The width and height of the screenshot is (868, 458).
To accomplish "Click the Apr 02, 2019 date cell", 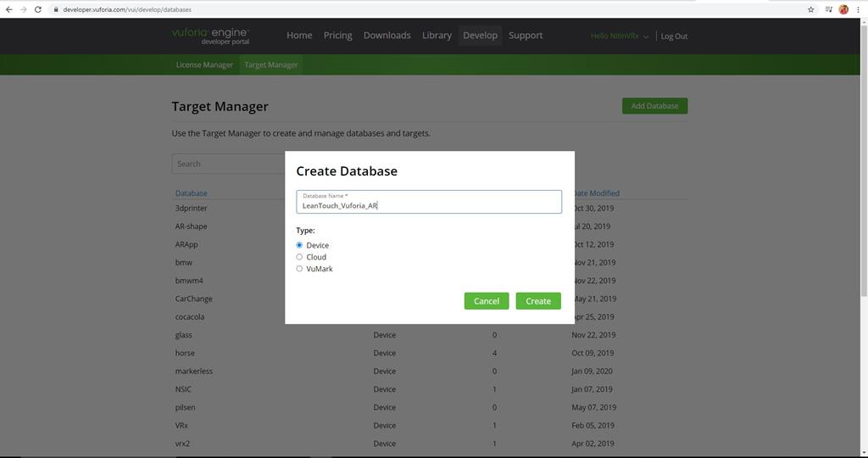I will [x=593, y=444].
